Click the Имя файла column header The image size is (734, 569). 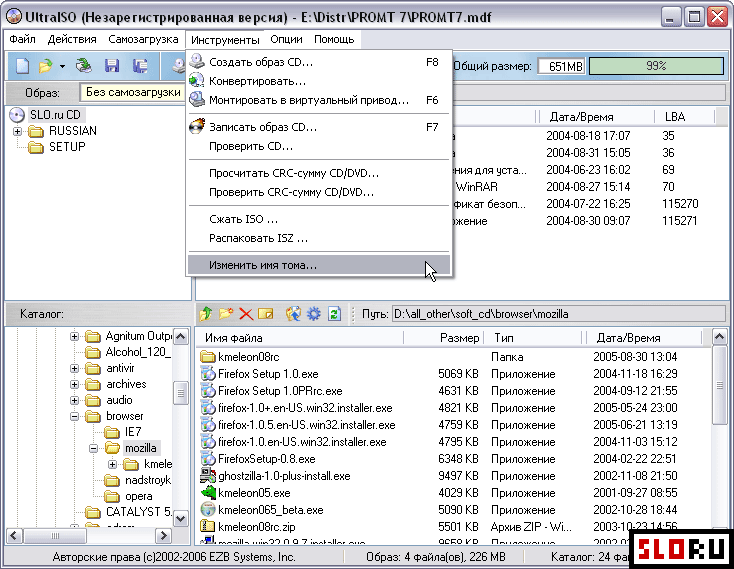(x=299, y=338)
